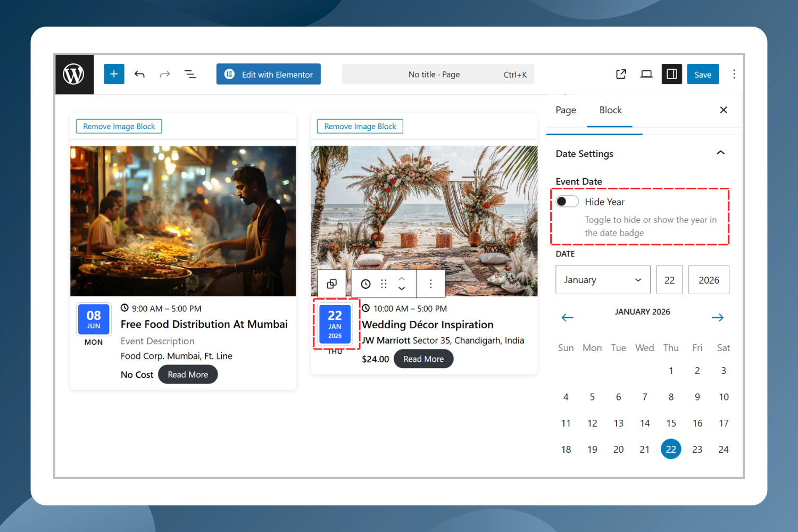The image size is (798, 532).
Task: Click the WordPress logo icon
Action: pos(74,74)
